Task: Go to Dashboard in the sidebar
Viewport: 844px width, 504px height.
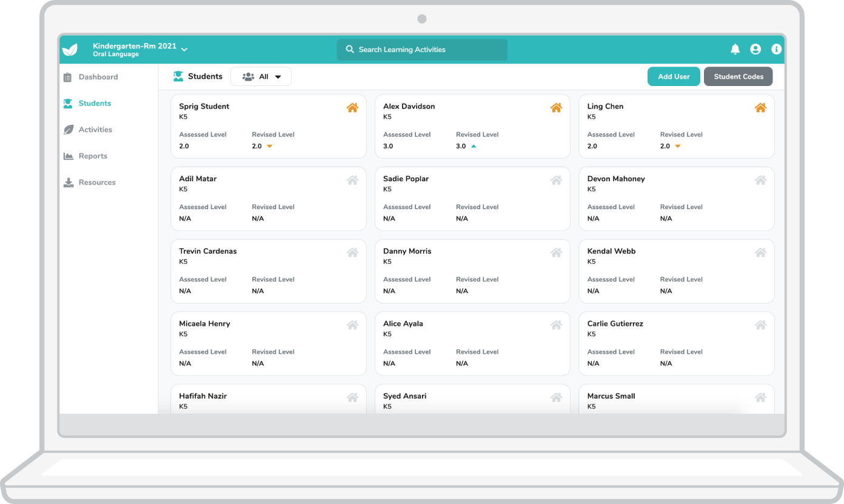Action: 98,77
